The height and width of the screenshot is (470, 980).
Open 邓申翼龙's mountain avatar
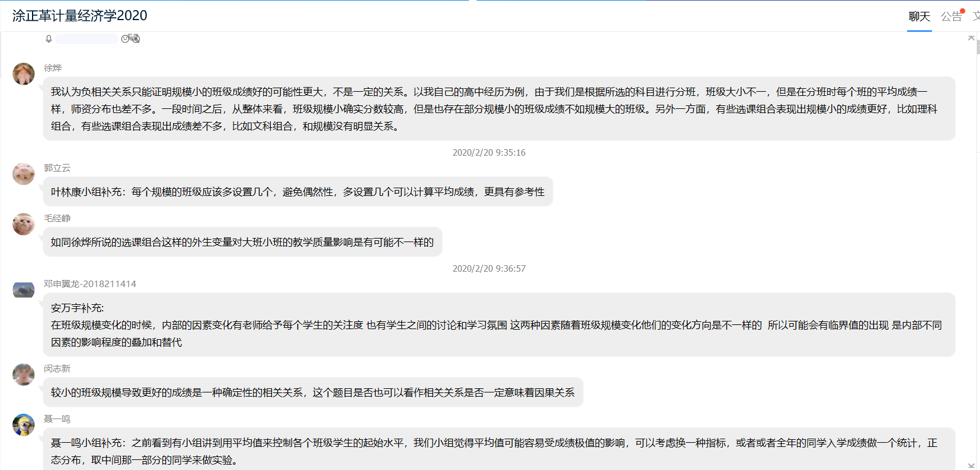(x=24, y=290)
